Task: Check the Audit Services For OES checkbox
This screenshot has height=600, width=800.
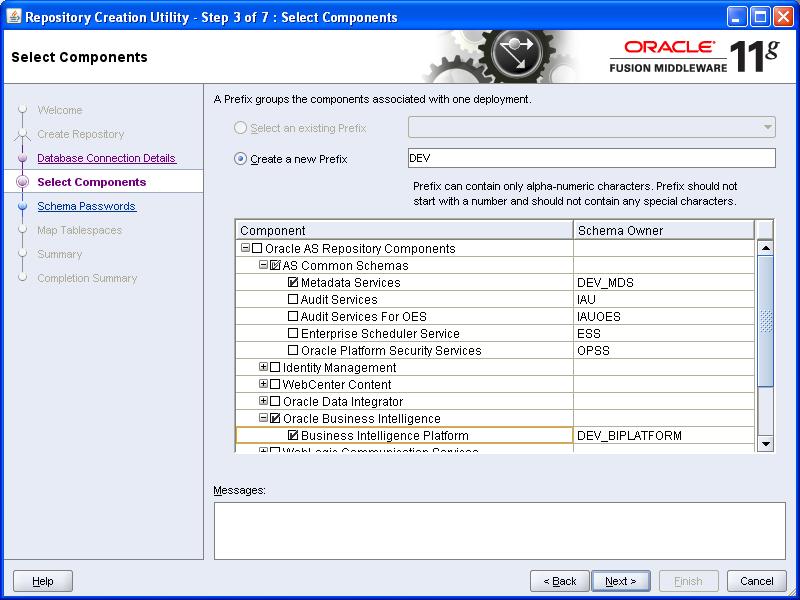Action: 293,316
